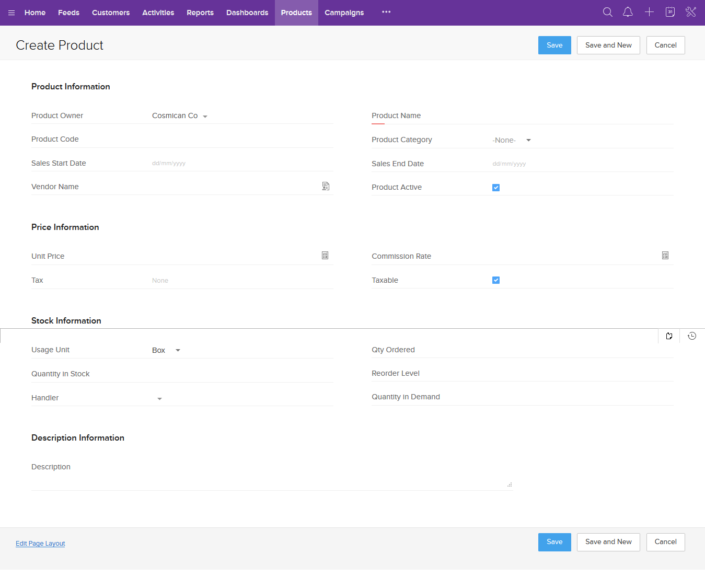Focus the Product Name input field
Image resolution: width=705 pixels, height=588 pixels.
583,116
